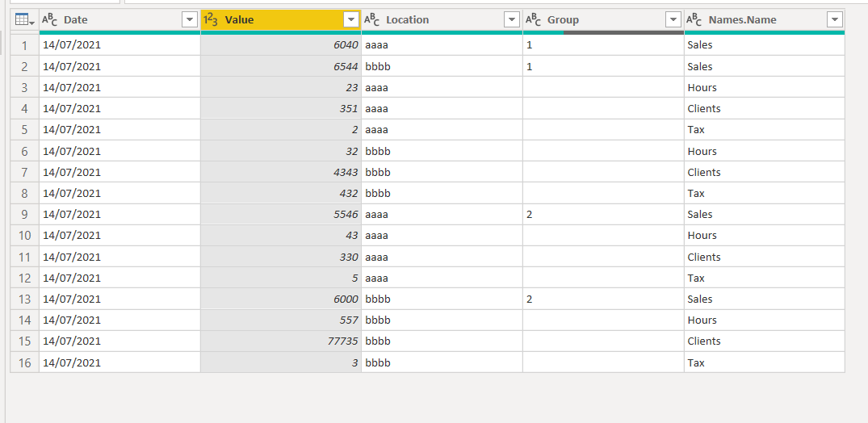
Task: Click value cell 32
Action: pos(281,151)
